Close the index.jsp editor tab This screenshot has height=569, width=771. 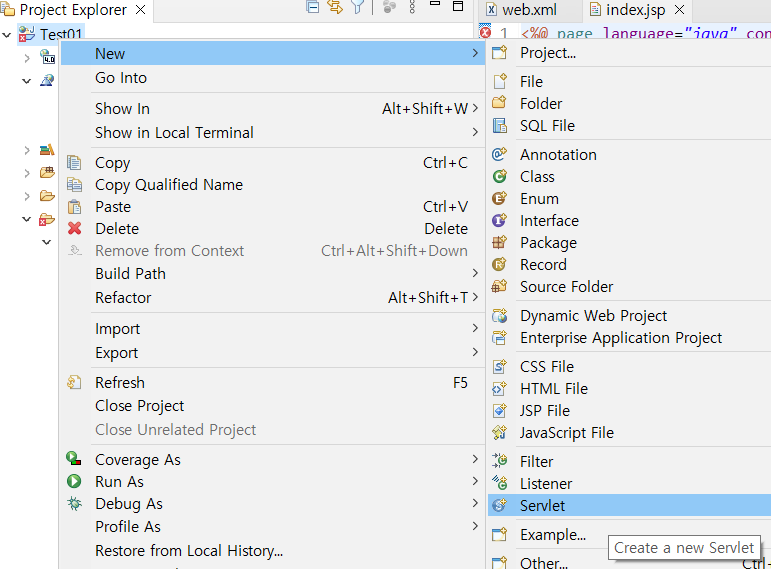pyautogui.click(x=680, y=9)
